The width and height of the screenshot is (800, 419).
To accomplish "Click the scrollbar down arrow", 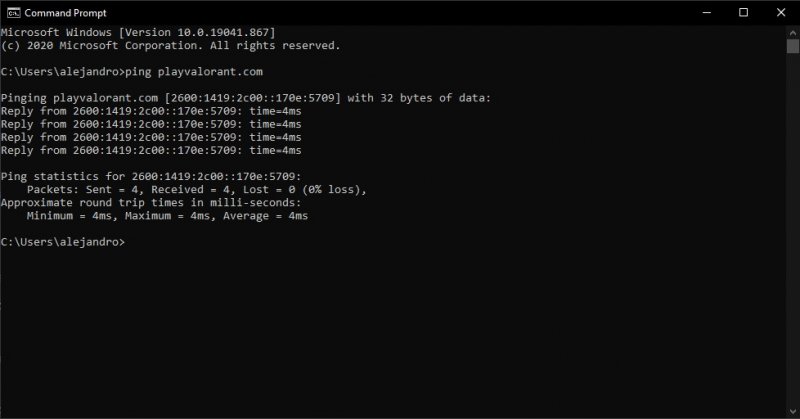I will (791, 409).
